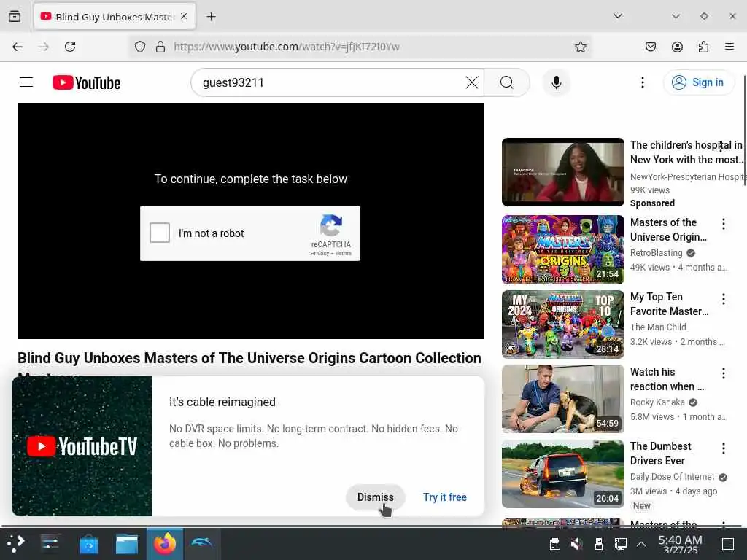Open Discover software store taskbar icon
This screenshot has height=560, width=747.
pyautogui.click(x=88, y=544)
